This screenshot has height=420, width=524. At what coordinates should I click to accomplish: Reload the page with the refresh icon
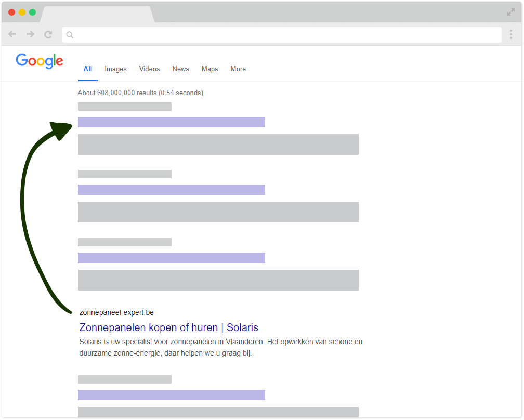48,34
